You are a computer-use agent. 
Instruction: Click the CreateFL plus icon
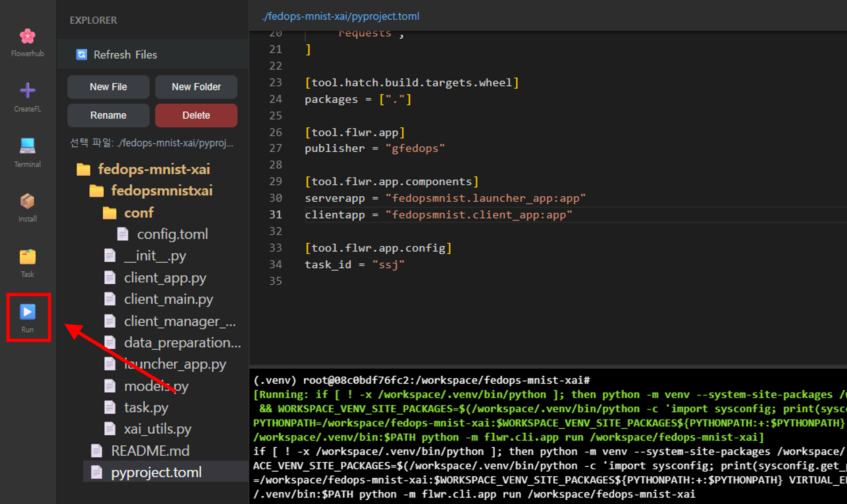point(27,90)
